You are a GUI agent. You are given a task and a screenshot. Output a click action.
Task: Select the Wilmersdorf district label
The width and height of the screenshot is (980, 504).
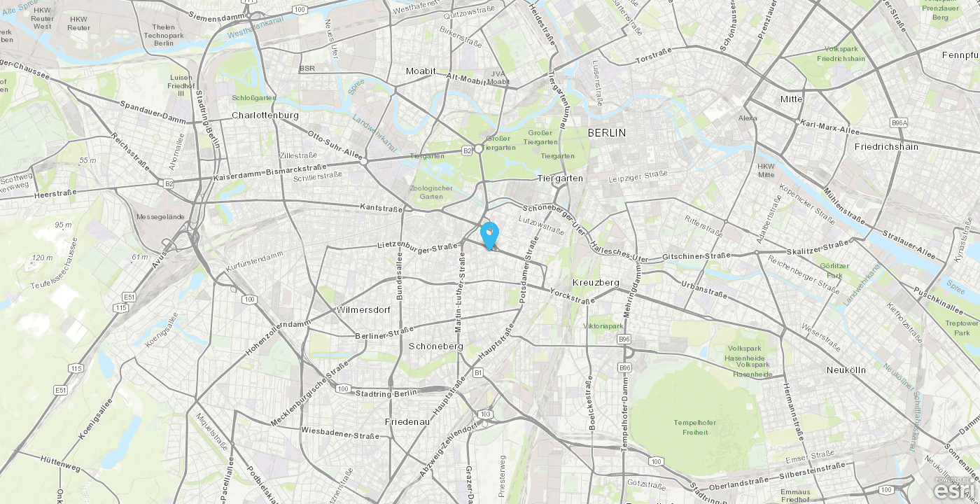click(363, 309)
